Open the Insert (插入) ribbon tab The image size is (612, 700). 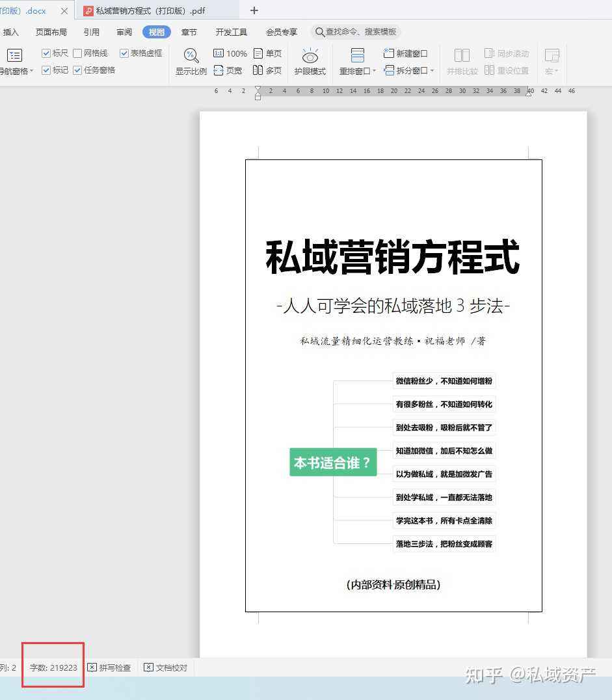point(10,32)
